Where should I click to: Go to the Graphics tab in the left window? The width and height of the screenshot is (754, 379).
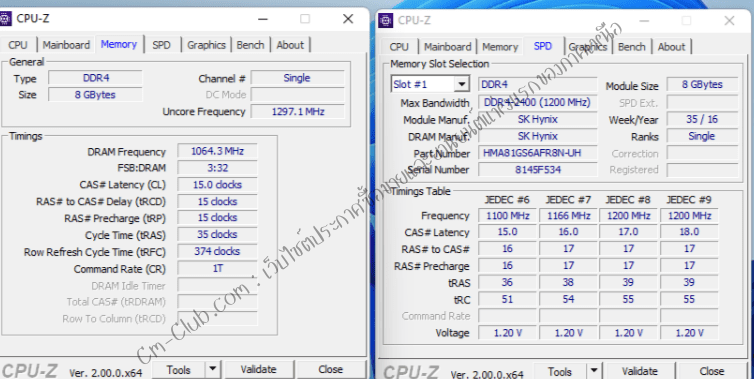[x=206, y=45]
